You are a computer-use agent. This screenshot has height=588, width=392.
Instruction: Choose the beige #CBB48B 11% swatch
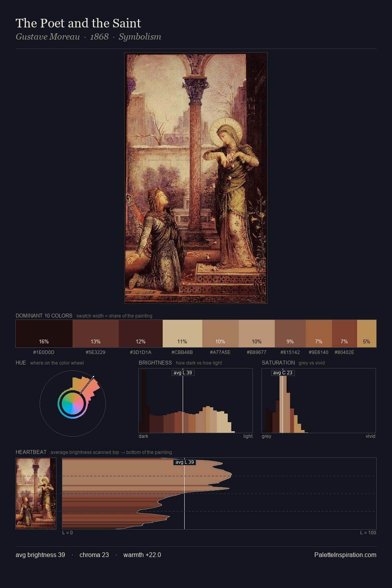[x=182, y=334]
